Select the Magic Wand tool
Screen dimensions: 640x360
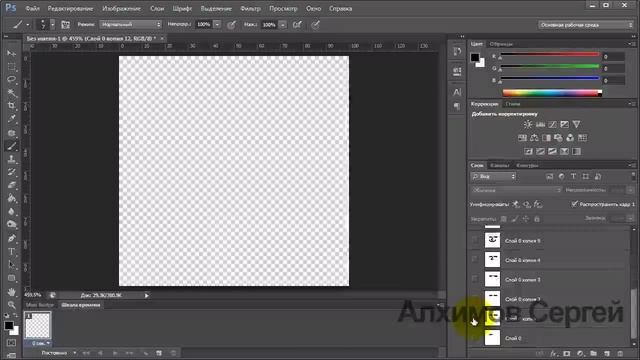point(11,93)
